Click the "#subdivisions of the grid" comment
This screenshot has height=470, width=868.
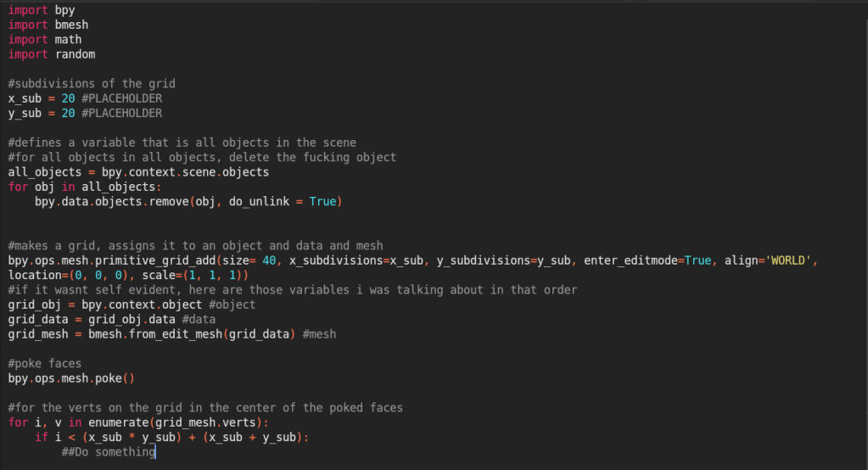pos(92,83)
